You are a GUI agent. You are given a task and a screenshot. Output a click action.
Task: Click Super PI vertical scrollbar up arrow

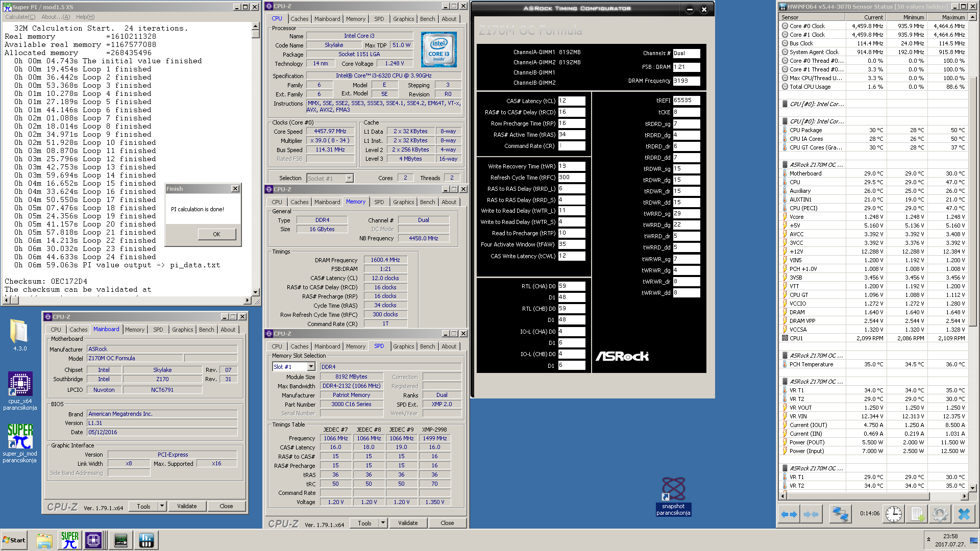(256, 26)
